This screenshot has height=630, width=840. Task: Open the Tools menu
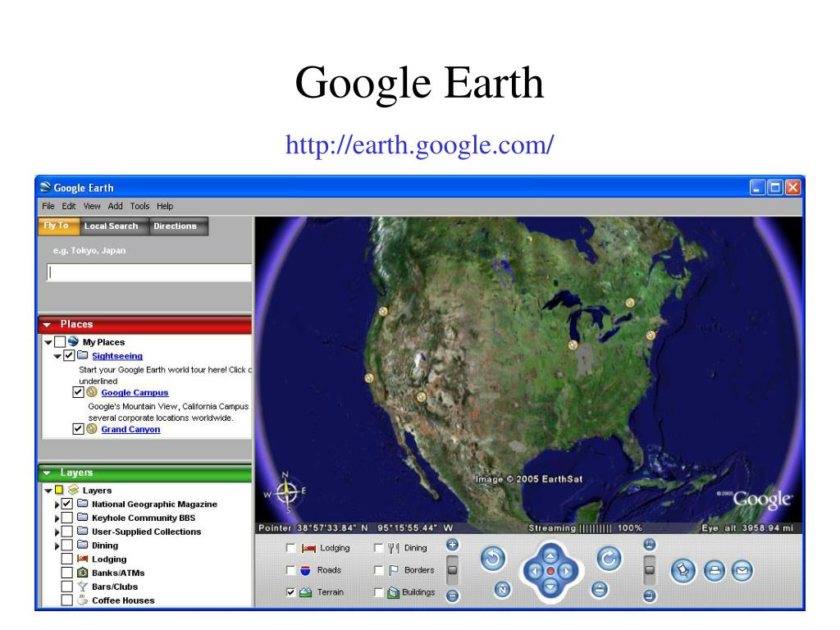[139, 206]
